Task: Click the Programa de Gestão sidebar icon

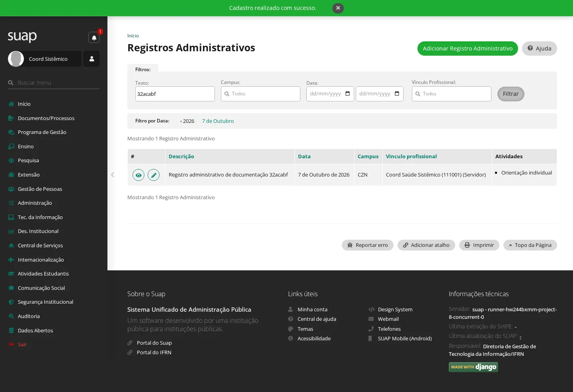Action: click(11, 132)
